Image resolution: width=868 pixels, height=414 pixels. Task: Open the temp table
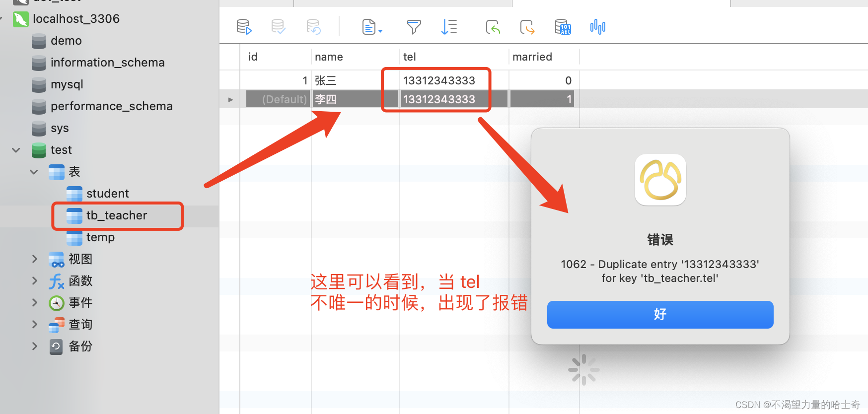(100, 237)
